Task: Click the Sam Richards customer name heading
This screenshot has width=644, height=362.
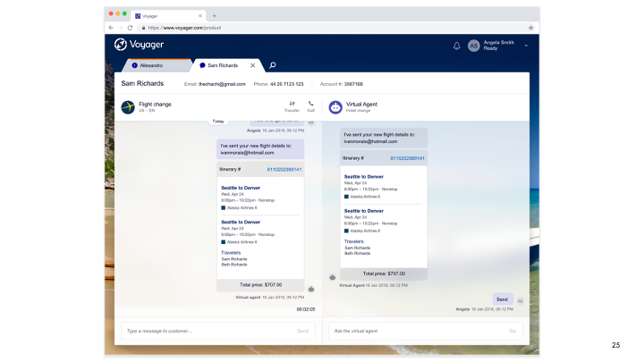Action: (142, 83)
